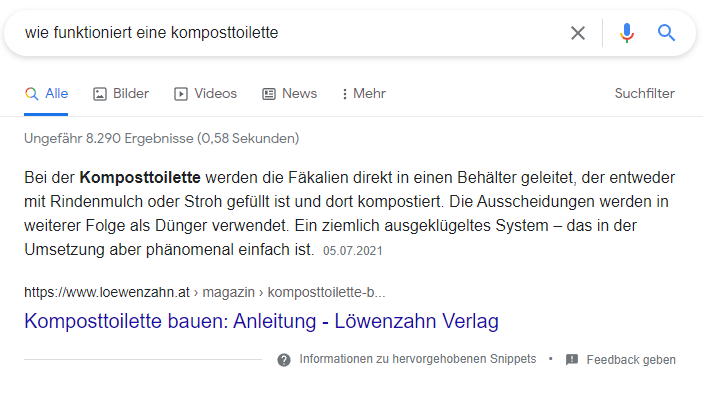Switch to the Videos tab
This screenshot has width=703, height=396.
pyautogui.click(x=205, y=94)
